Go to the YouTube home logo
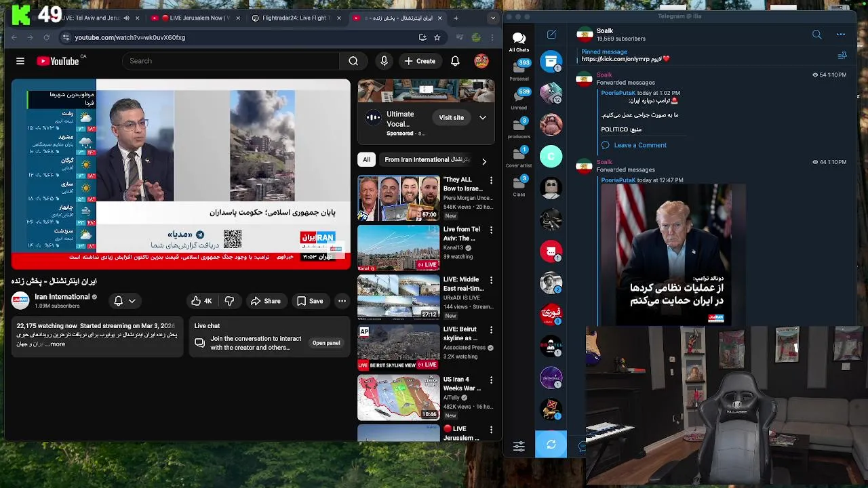The height and width of the screenshot is (488, 868). 58,61
